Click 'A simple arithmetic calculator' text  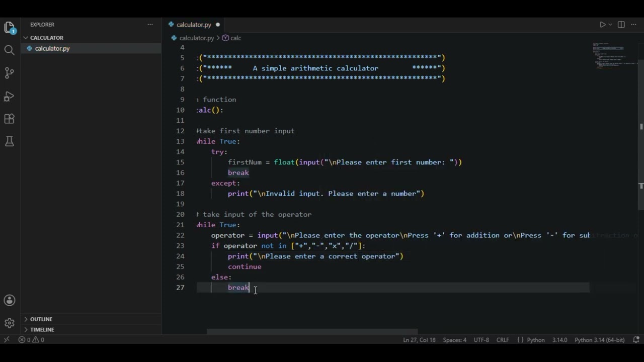[315, 68]
